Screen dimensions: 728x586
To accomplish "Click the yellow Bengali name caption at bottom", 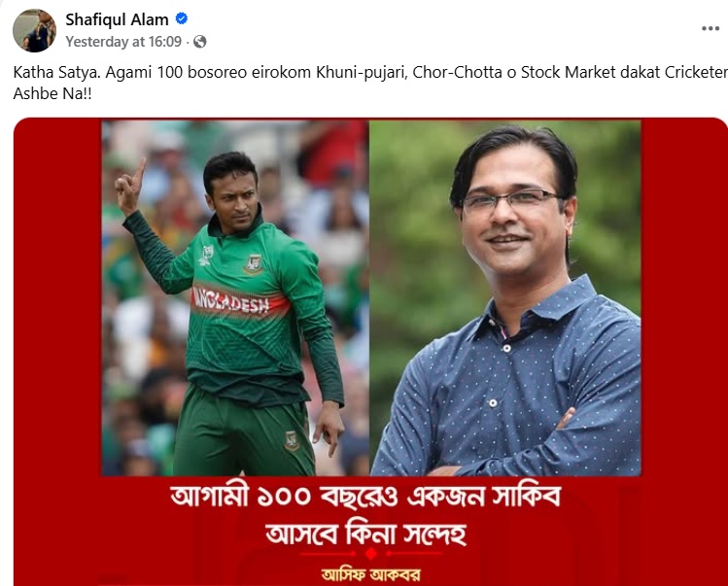I will point(370,575).
